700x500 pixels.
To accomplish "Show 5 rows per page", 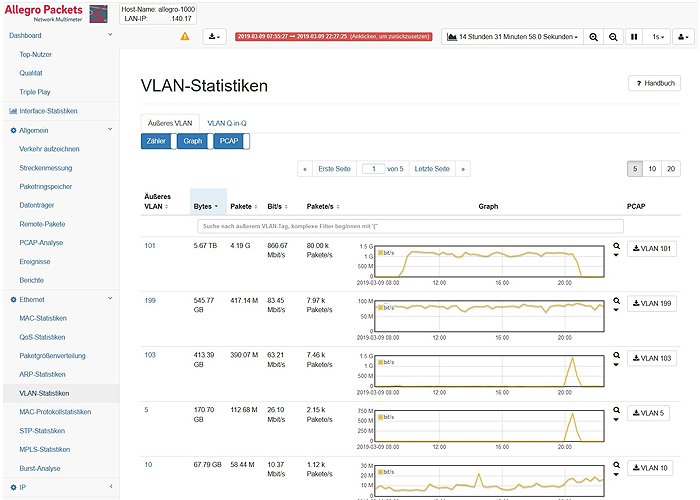I will click(635, 169).
